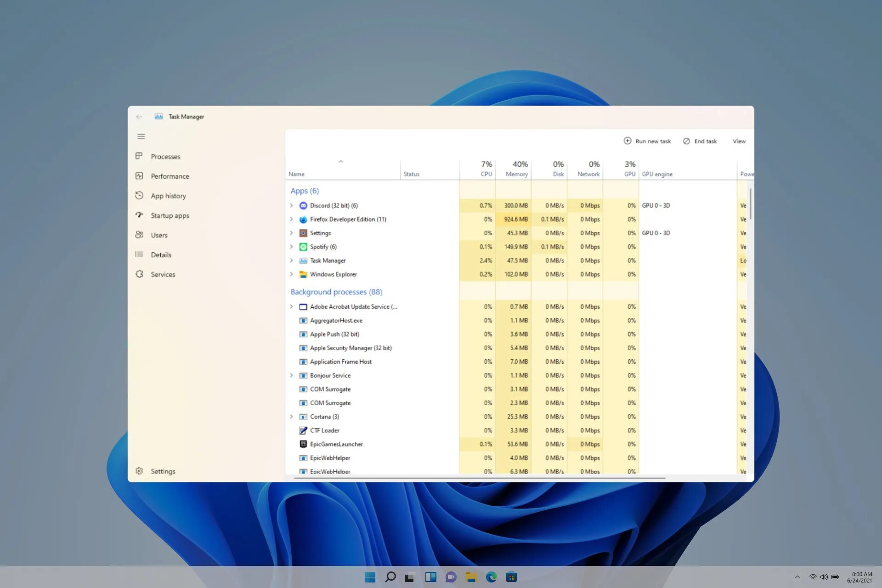Expand the Bonjour Service row
Image resolution: width=882 pixels, height=588 pixels.
tap(291, 376)
